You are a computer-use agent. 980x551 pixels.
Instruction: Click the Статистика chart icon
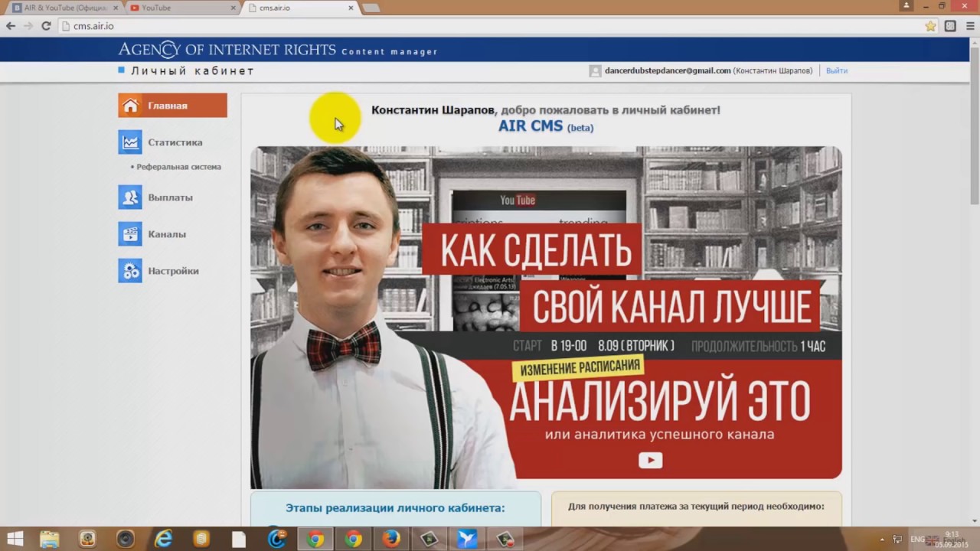click(x=130, y=142)
